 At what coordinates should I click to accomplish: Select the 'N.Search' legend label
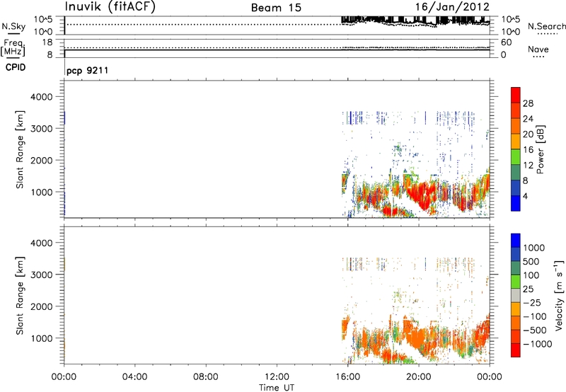point(547,26)
